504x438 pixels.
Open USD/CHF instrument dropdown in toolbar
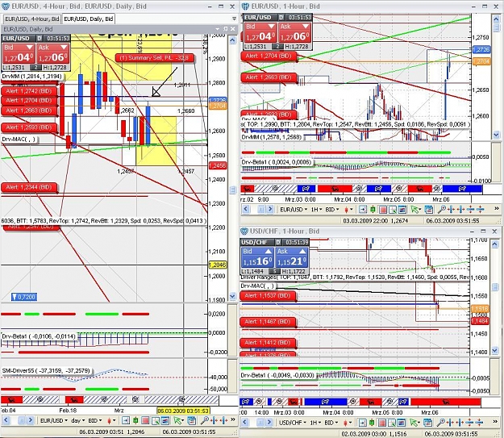(x=293, y=423)
